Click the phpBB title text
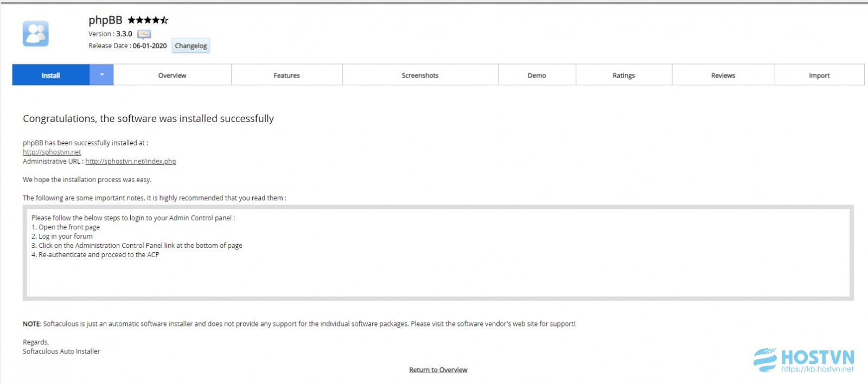 (x=105, y=20)
